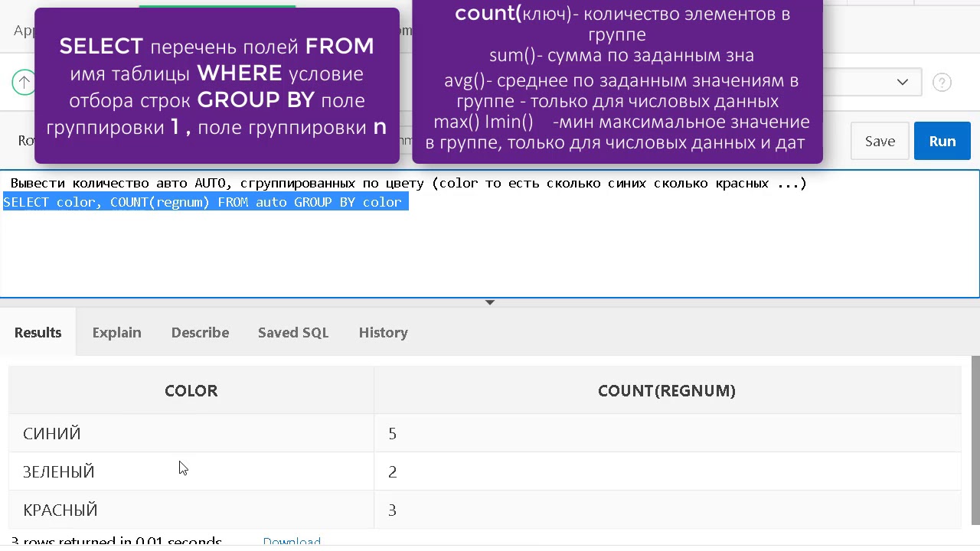The image size is (980, 551).
Task: Click the COUNT(REGNUM) column header
Action: [666, 390]
